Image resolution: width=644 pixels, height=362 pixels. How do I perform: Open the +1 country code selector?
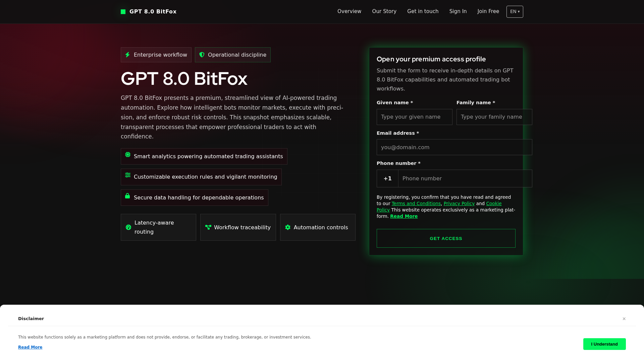pyautogui.click(x=387, y=178)
